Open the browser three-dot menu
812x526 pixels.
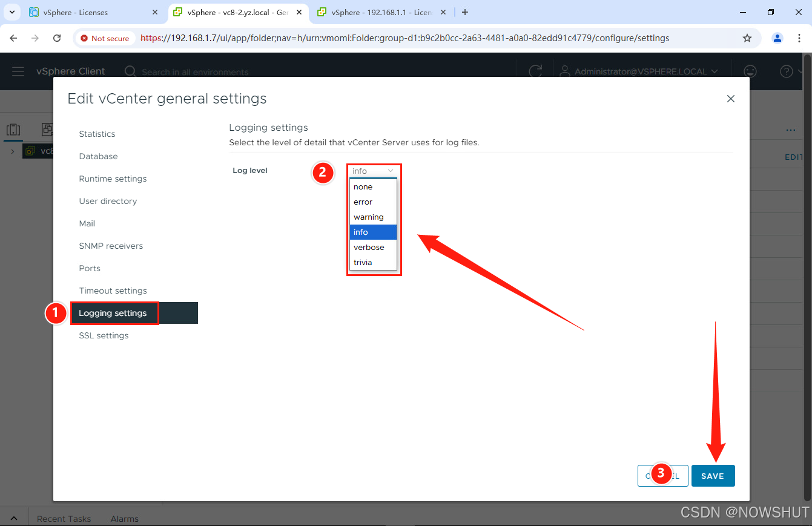(798, 38)
